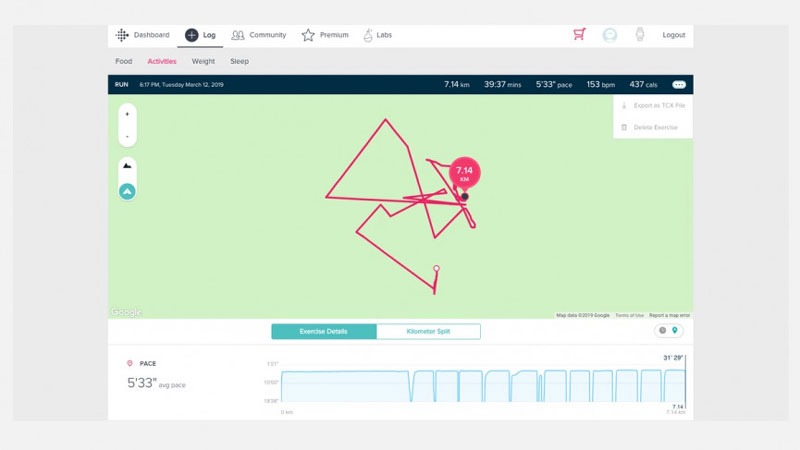
Task: Switch to terrain map view icon
Action: click(127, 166)
